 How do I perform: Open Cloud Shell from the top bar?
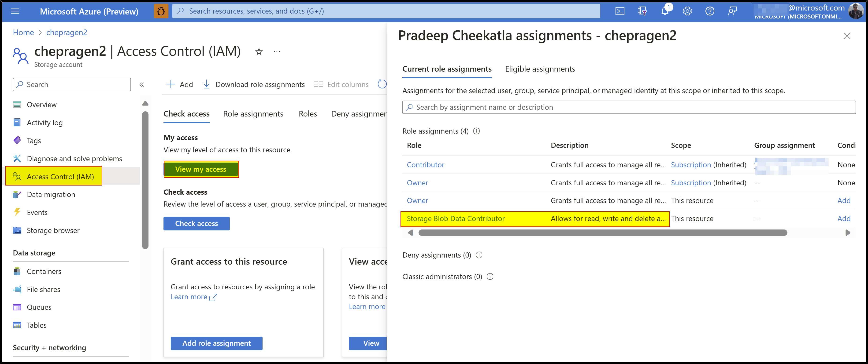620,11
